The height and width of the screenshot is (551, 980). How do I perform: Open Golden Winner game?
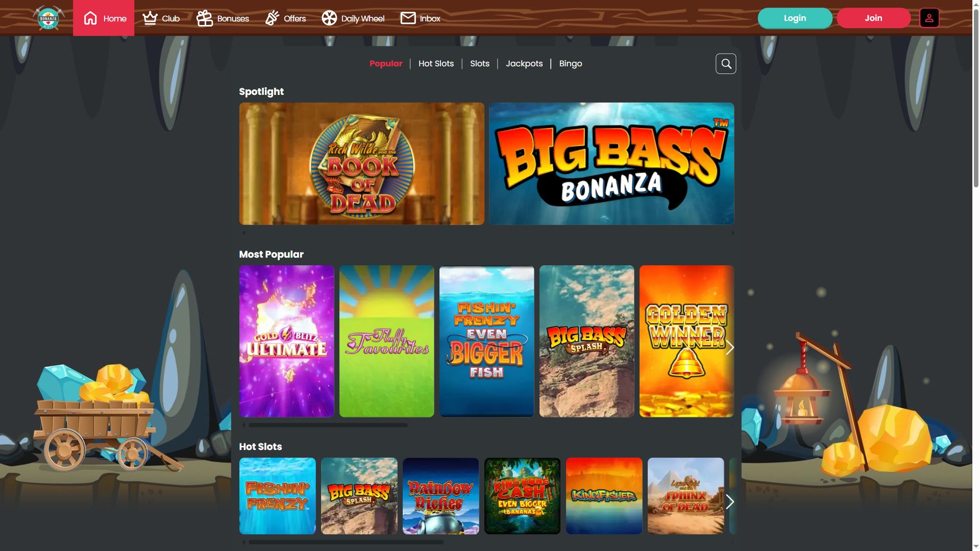pos(687,341)
